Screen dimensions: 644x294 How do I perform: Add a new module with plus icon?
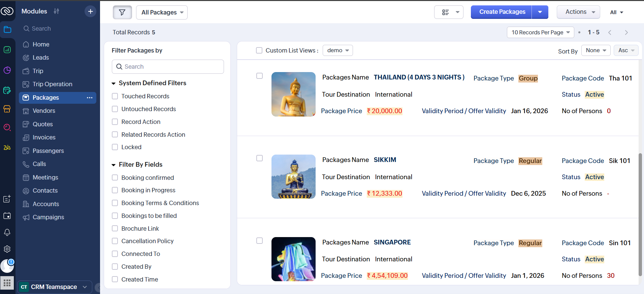point(90,11)
